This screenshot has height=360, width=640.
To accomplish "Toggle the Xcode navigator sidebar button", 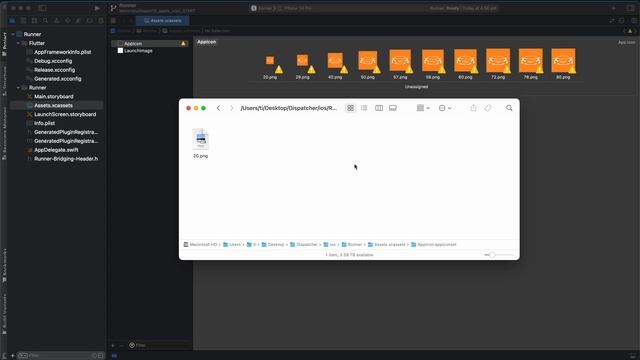I will [42, 8].
